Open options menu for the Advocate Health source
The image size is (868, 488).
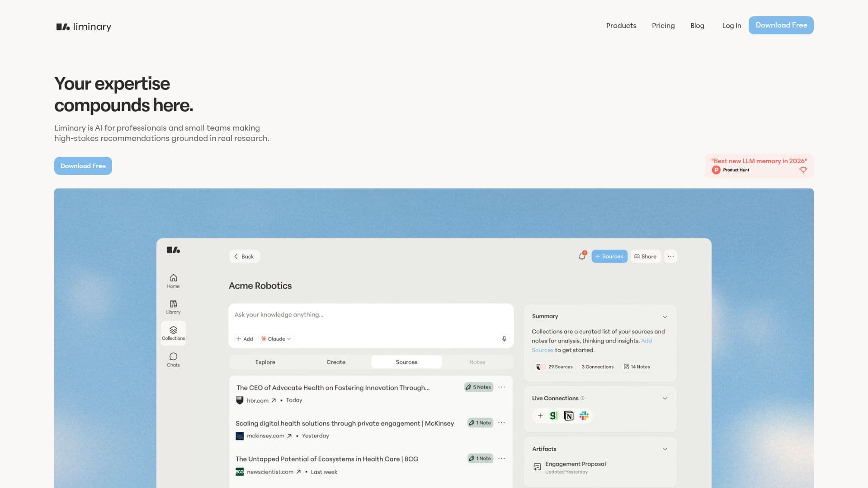coord(501,387)
